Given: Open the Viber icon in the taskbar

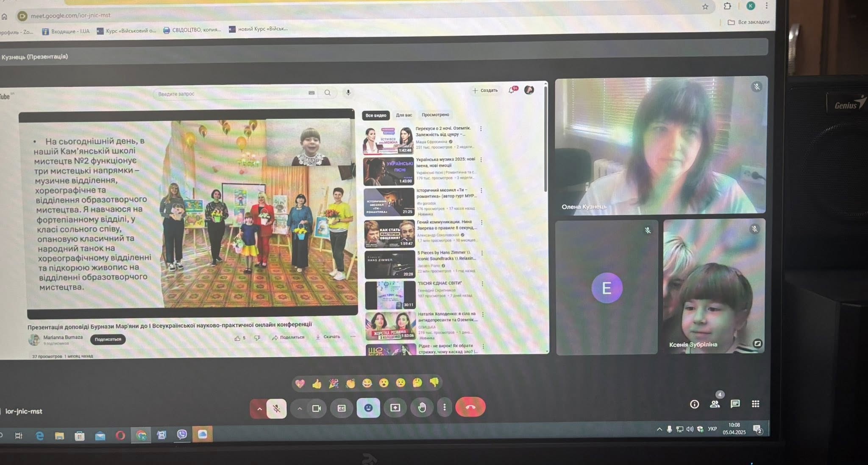Looking at the screenshot, I should click(182, 434).
